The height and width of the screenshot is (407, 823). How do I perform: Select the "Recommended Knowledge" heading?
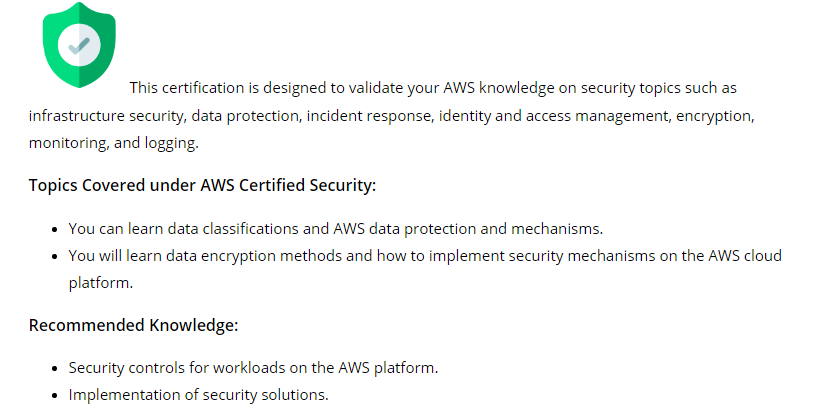tap(133, 325)
